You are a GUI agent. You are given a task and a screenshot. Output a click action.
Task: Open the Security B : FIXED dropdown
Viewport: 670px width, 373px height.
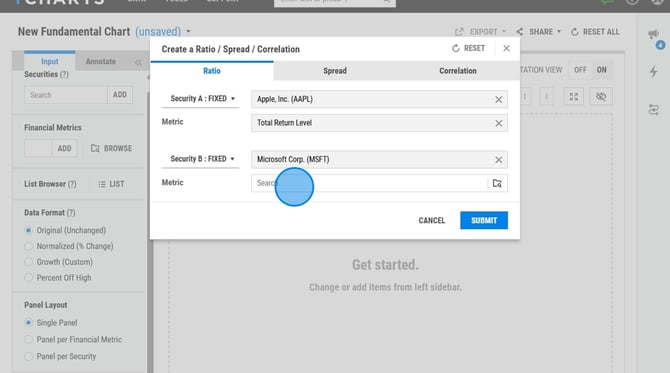pos(201,159)
